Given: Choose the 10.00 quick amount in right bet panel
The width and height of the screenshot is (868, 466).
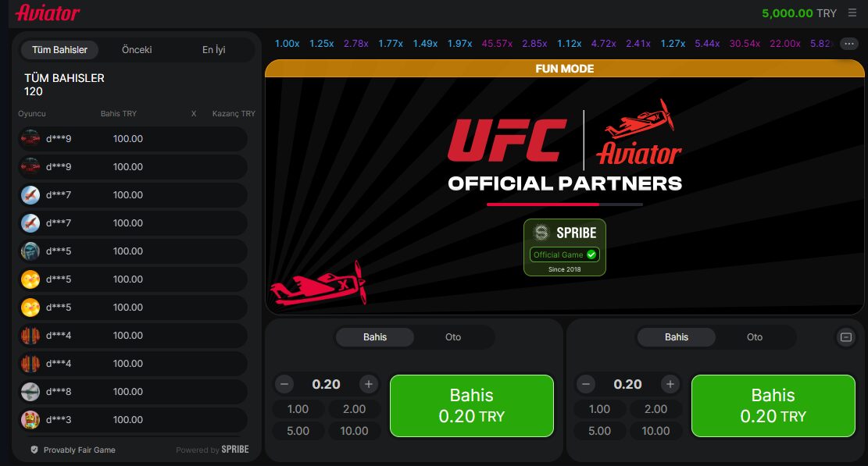Looking at the screenshot, I should click(x=656, y=431).
